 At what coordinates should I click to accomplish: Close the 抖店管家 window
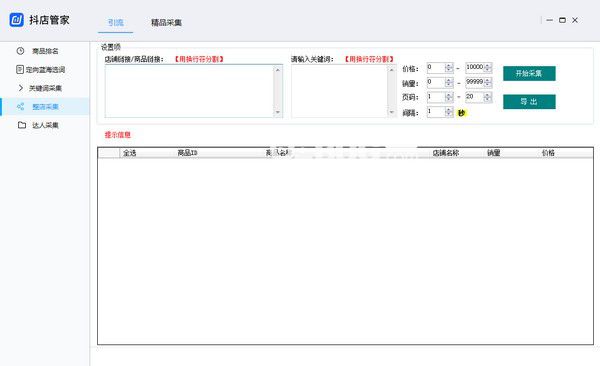coord(575,20)
